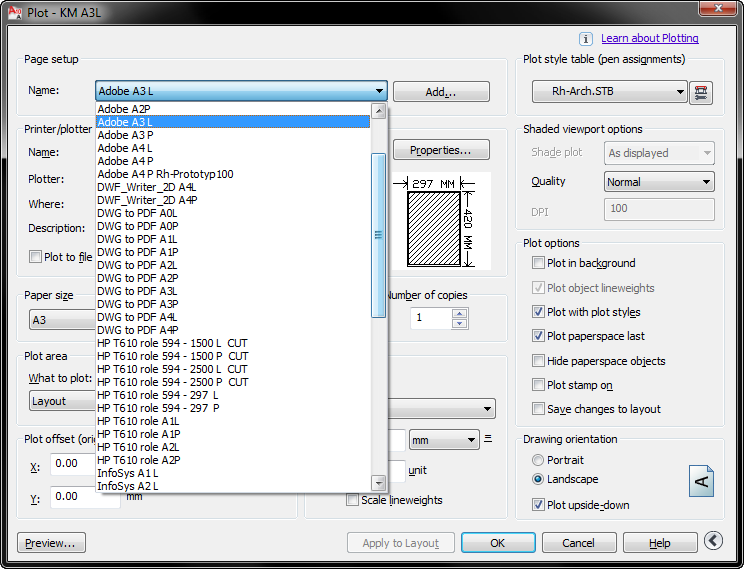Click the Preview button

(x=51, y=543)
